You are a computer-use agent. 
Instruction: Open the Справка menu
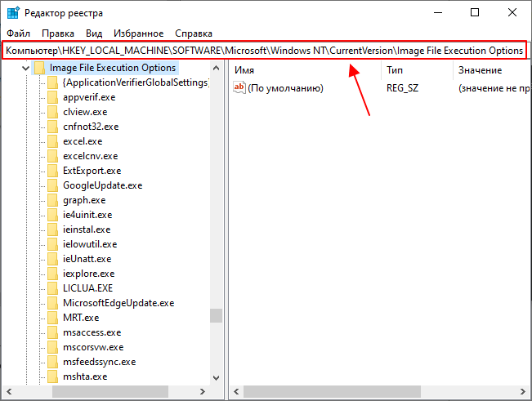194,33
